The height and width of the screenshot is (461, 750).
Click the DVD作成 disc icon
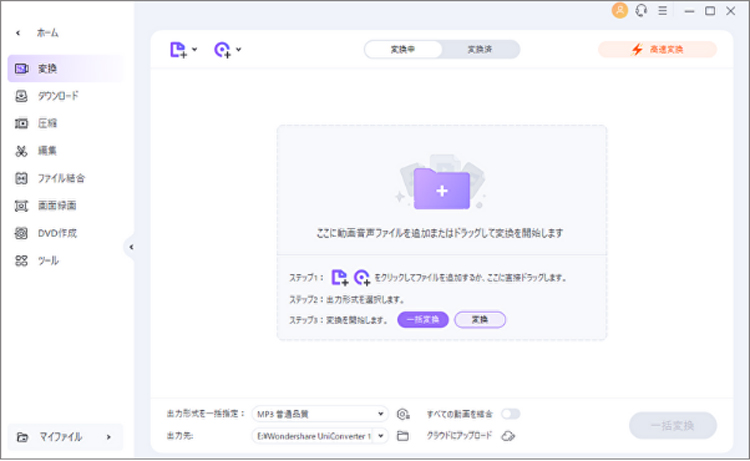21,233
